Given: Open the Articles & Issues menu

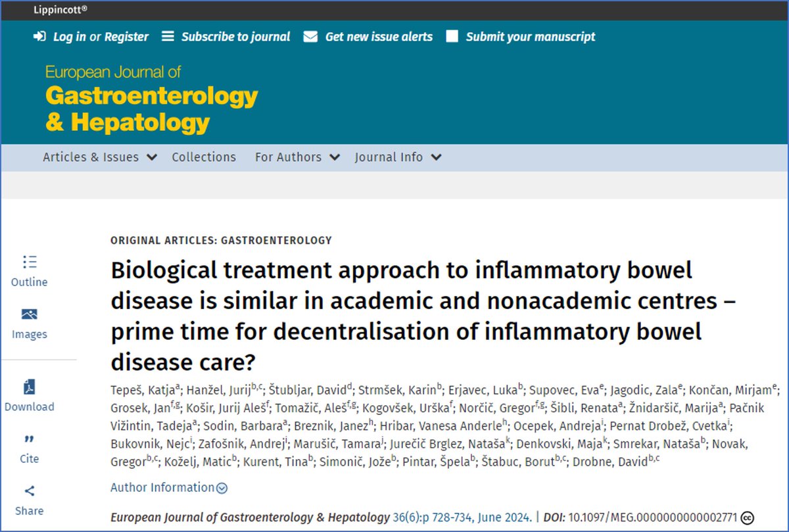Looking at the screenshot, I should tap(100, 157).
